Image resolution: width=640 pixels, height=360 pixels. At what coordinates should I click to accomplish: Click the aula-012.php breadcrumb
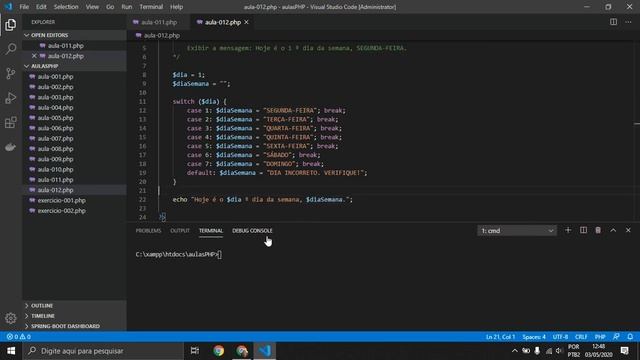162,36
